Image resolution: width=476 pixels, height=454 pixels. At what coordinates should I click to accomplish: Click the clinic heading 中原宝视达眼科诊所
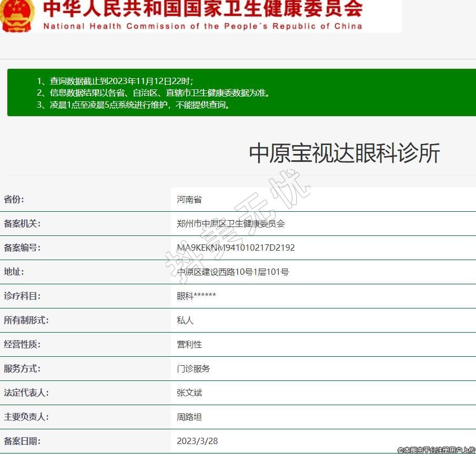click(344, 153)
